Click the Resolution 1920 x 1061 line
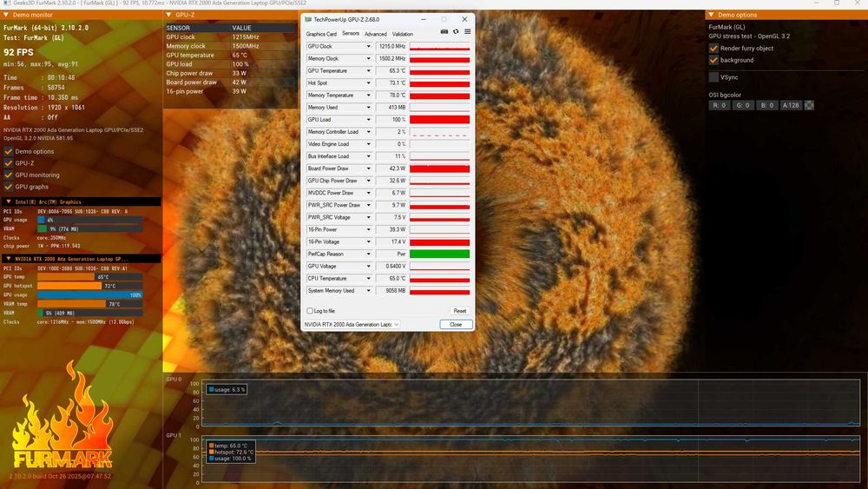The image size is (868, 489). [44, 108]
